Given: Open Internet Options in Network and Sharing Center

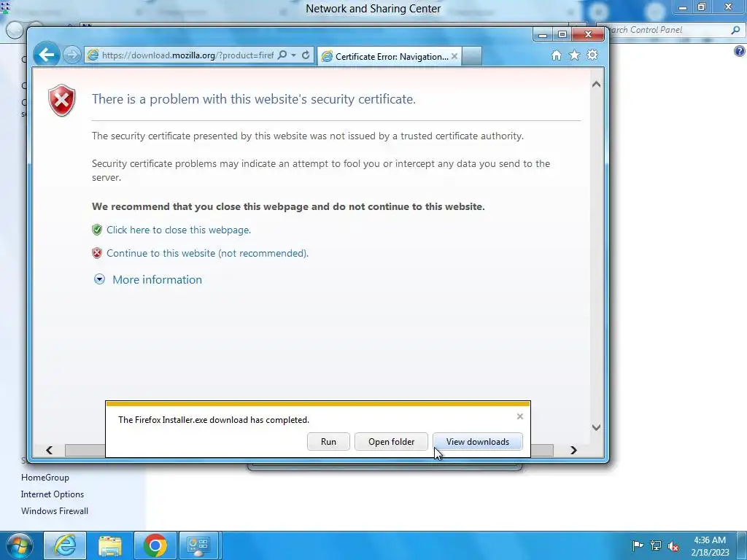Looking at the screenshot, I should [x=53, y=494].
